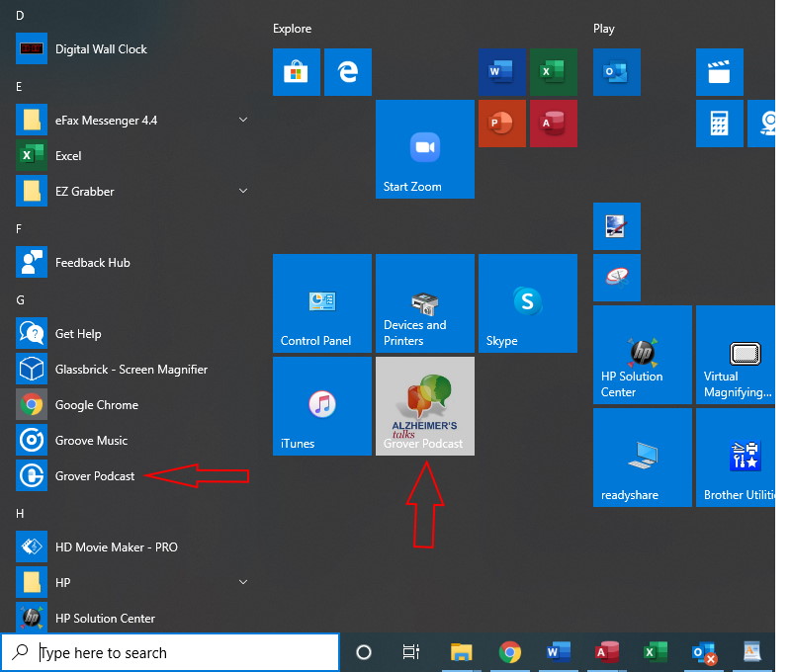Click the letter H section header
The image size is (791, 672).
click(x=20, y=514)
